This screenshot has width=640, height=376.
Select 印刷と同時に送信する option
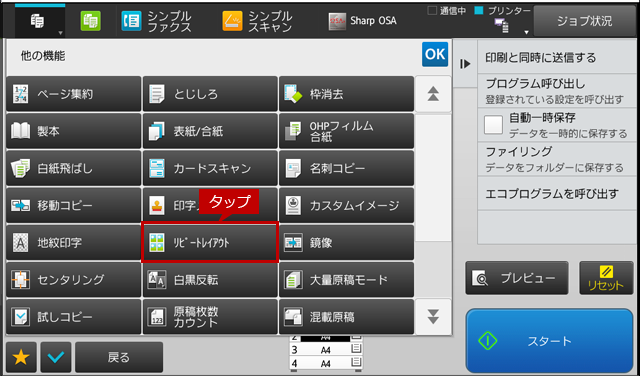click(x=557, y=58)
